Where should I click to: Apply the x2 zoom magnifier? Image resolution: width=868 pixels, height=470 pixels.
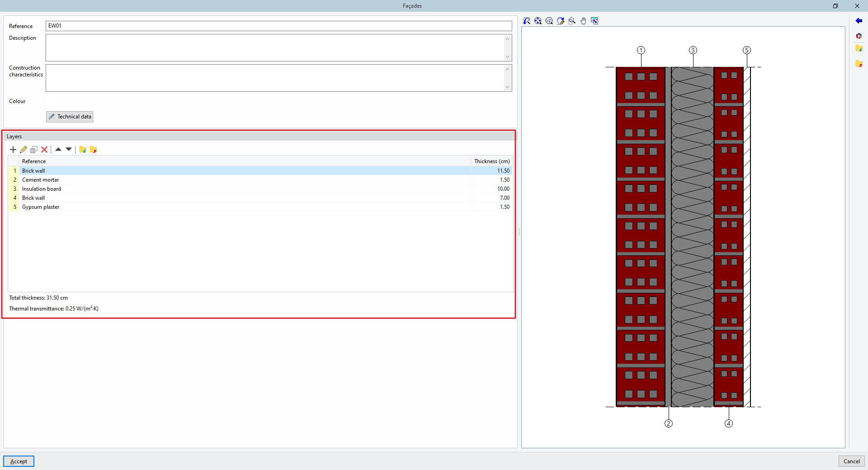click(x=549, y=21)
